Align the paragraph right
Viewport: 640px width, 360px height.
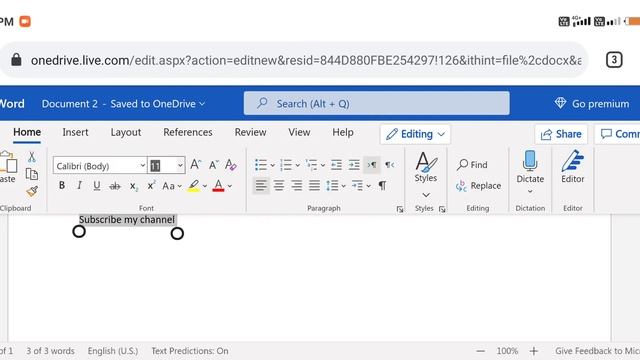pyautogui.click(x=296, y=186)
